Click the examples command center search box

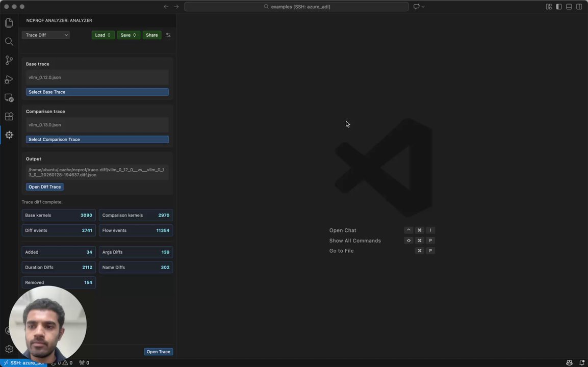[x=296, y=7]
